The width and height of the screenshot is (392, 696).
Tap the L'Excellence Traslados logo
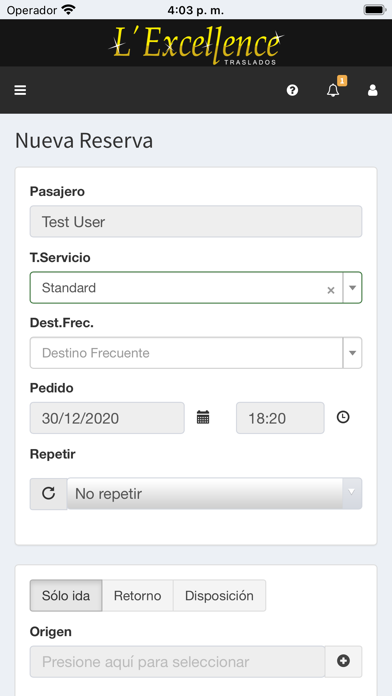pyautogui.click(x=196, y=44)
